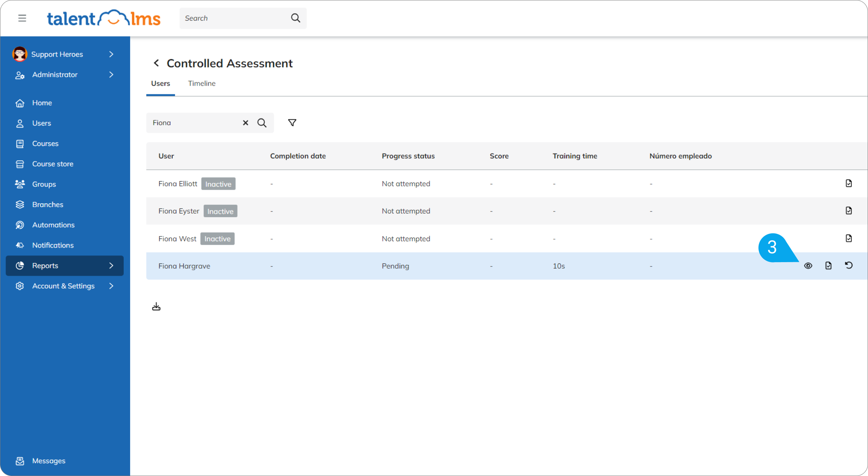Reset Fiona Hargrave's progress with reset icon
This screenshot has width=868, height=476.
(849, 266)
